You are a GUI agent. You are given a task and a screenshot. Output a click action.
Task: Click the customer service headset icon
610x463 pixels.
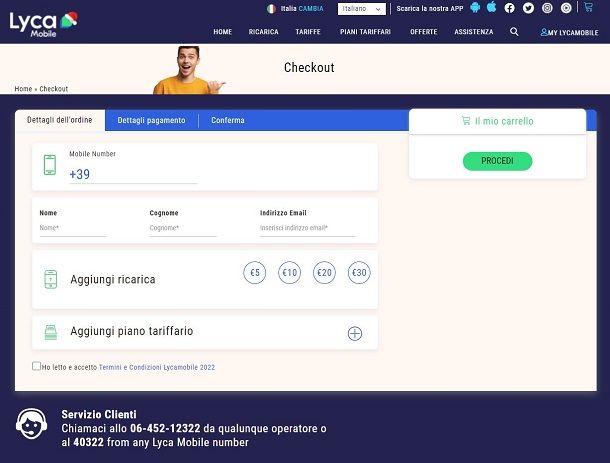point(32,424)
